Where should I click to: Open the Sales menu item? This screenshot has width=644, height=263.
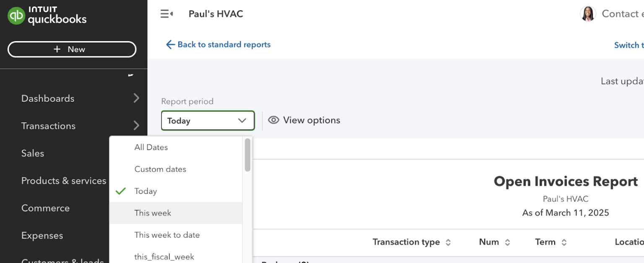coord(32,153)
